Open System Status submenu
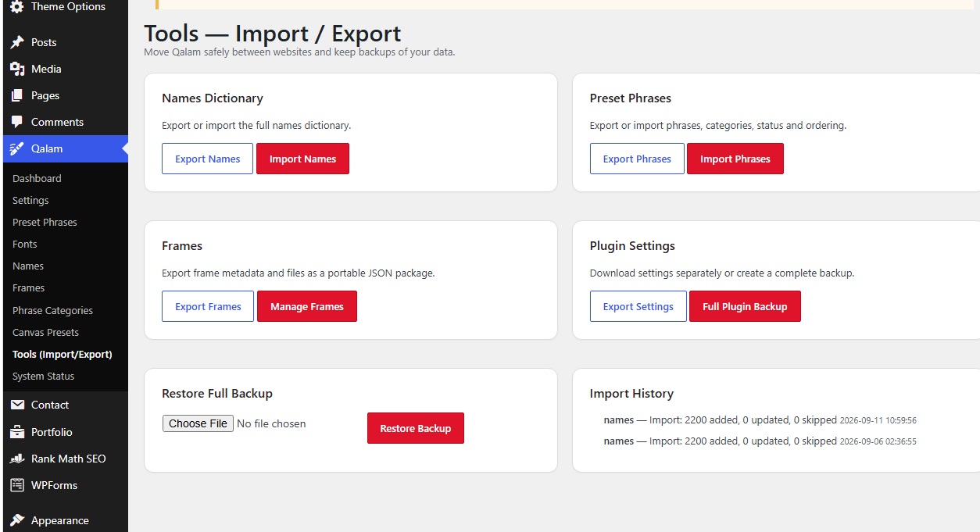 point(44,376)
